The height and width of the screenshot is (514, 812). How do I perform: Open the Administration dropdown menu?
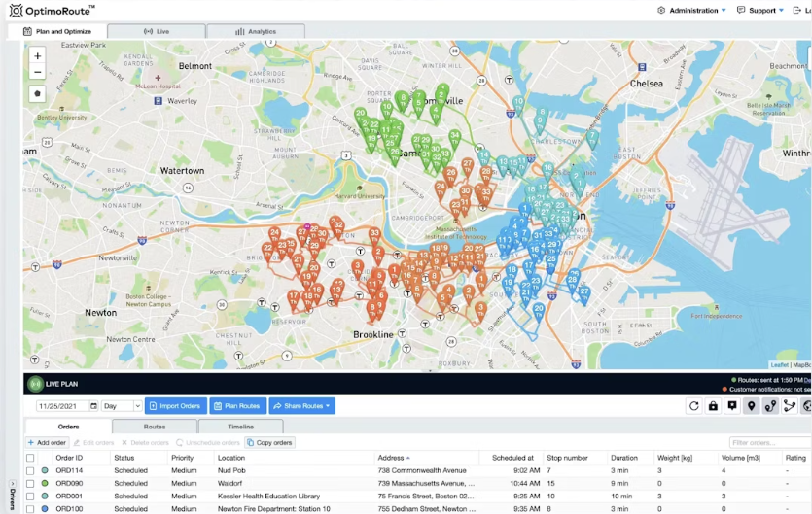[691, 11]
